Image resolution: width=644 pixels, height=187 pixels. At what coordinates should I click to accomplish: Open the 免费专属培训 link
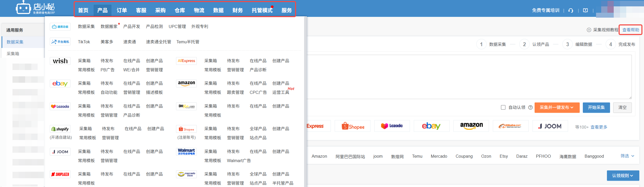click(x=546, y=10)
